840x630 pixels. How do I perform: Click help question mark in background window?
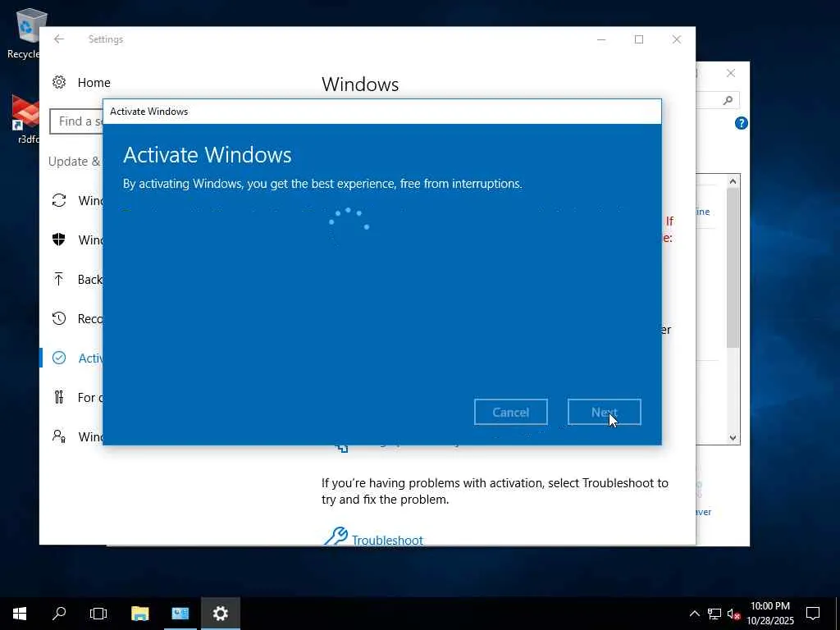click(741, 123)
